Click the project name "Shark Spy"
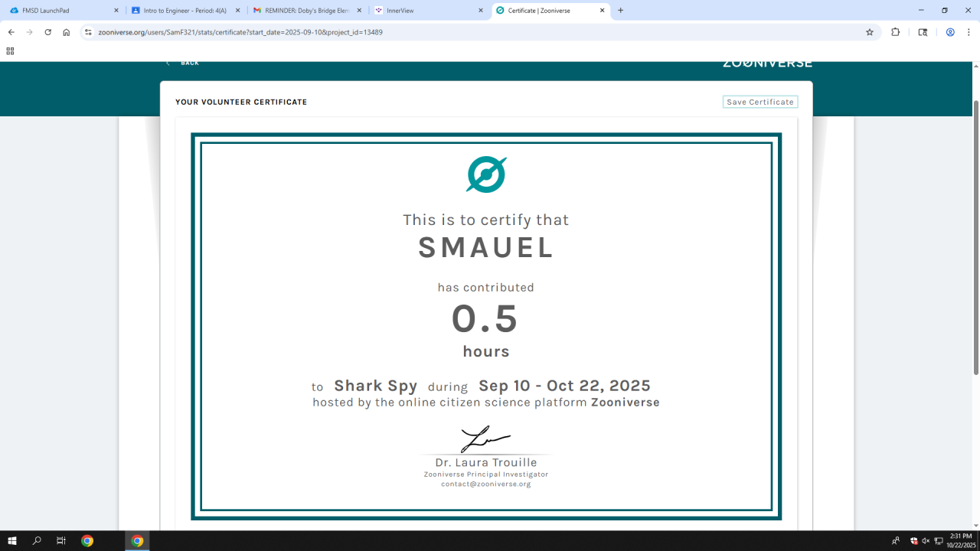 [x=376, y=386]
